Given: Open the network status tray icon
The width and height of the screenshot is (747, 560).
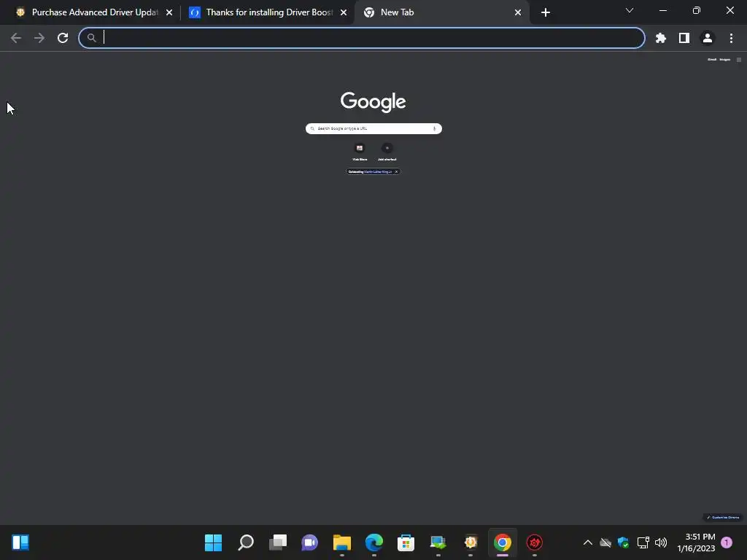Looking at the screenshot, I should click(x=643, y=542).
